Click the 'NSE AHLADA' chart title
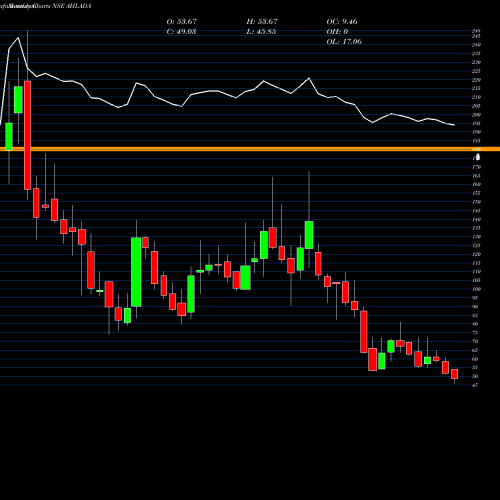This screenshot has height=500, width=500. click(72, 6)
